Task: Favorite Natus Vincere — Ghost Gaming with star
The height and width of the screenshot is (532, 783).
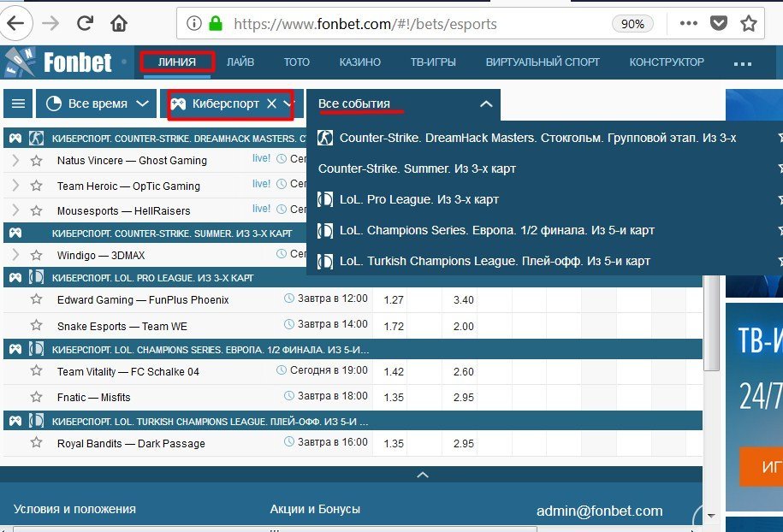Action: 37,160
